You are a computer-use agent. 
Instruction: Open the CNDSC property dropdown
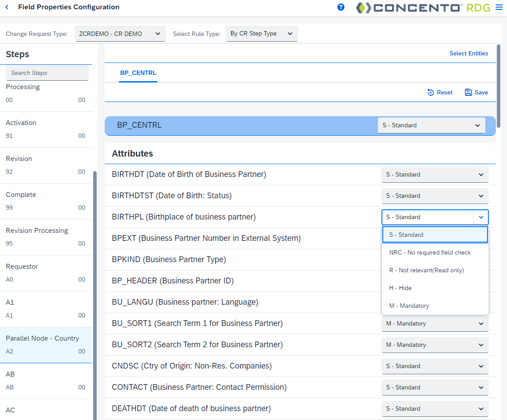coord(435,366)
